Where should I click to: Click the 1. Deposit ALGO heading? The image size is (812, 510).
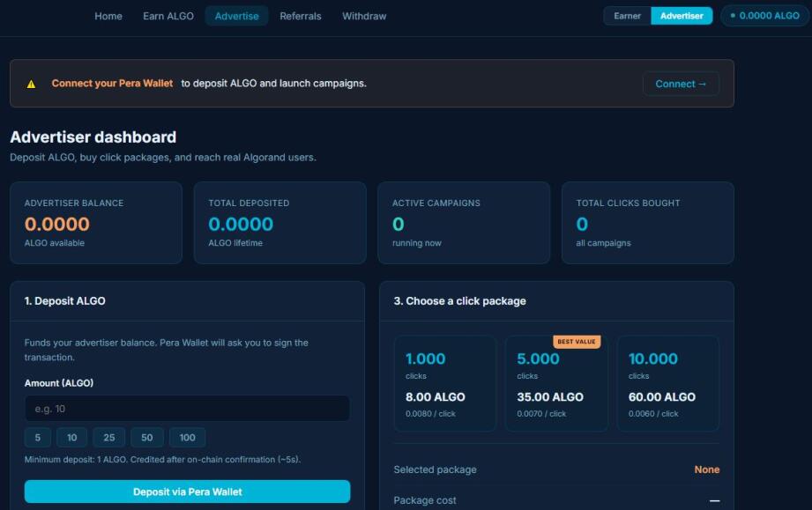(64, 301)
